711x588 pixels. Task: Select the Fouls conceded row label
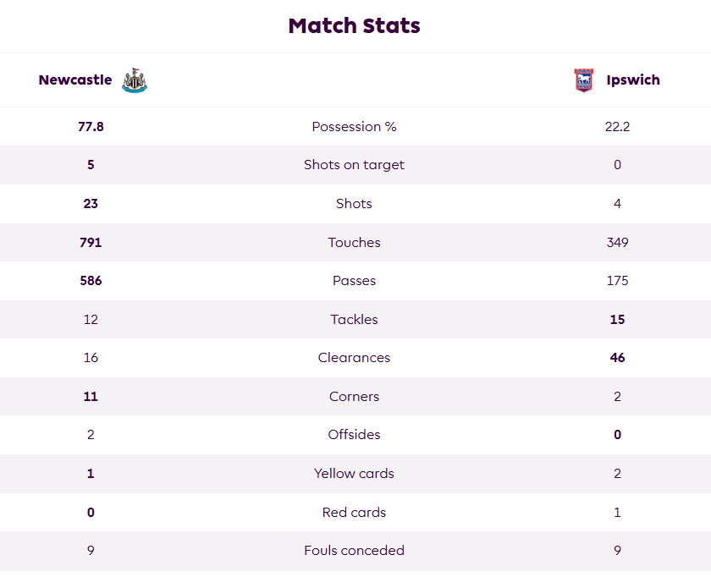pos(354,551)
